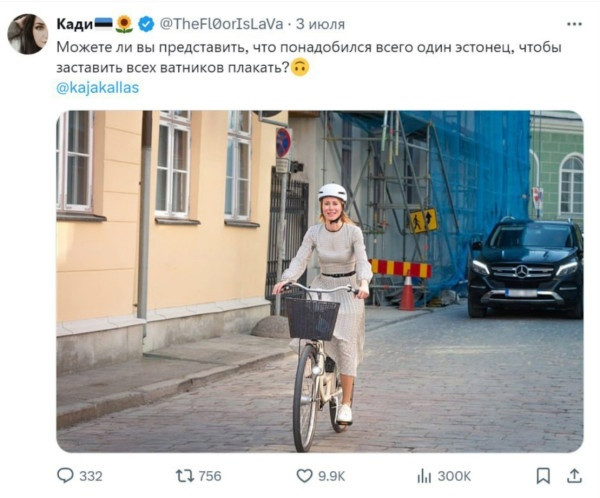
Task: Click the tweet text to open the thread
Action: pos(309,57)
